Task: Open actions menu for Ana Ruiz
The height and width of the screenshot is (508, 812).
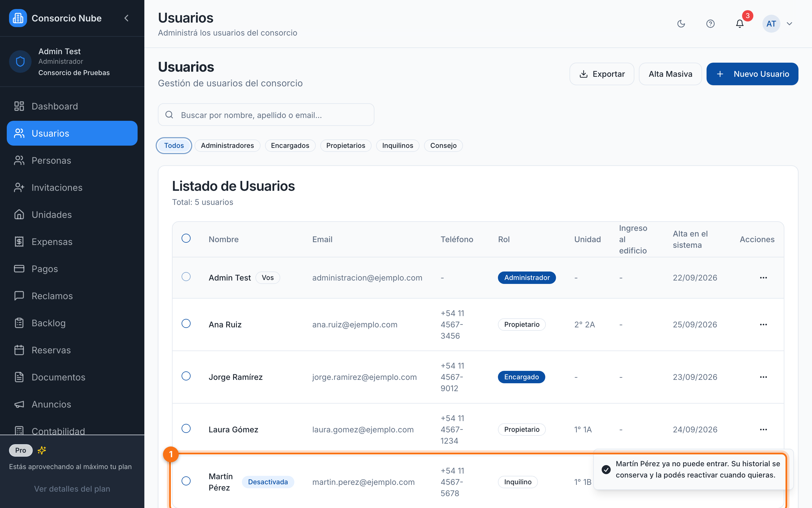Action: (763, 325)
